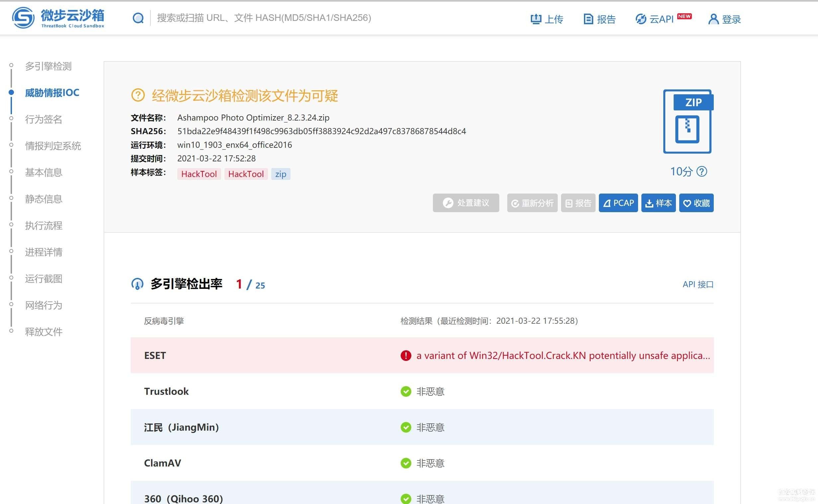Image resolution: width=818 pixels, height=504 pixels.
Task: Click the ESET engine name
Action: [x=155, y=356]
